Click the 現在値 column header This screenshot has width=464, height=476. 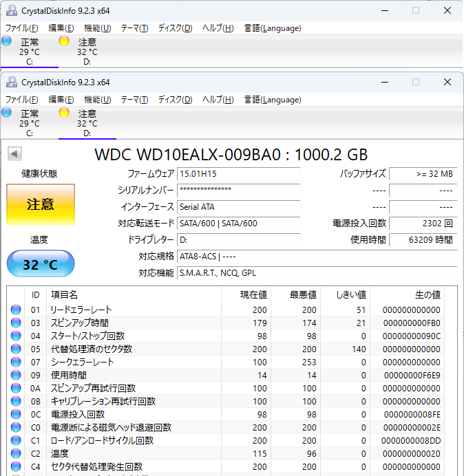point(246,294)
